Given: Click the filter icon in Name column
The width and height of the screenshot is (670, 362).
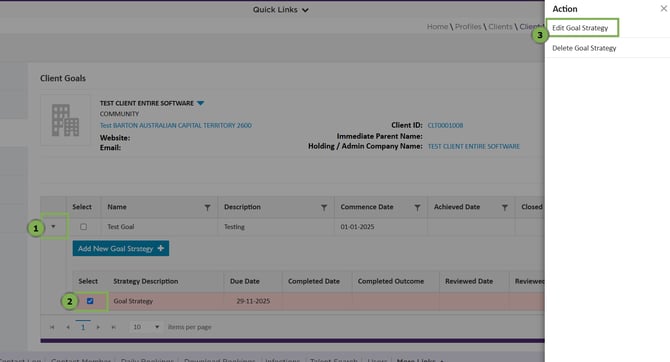Looking at the screenshot, I should coord(207,207).
